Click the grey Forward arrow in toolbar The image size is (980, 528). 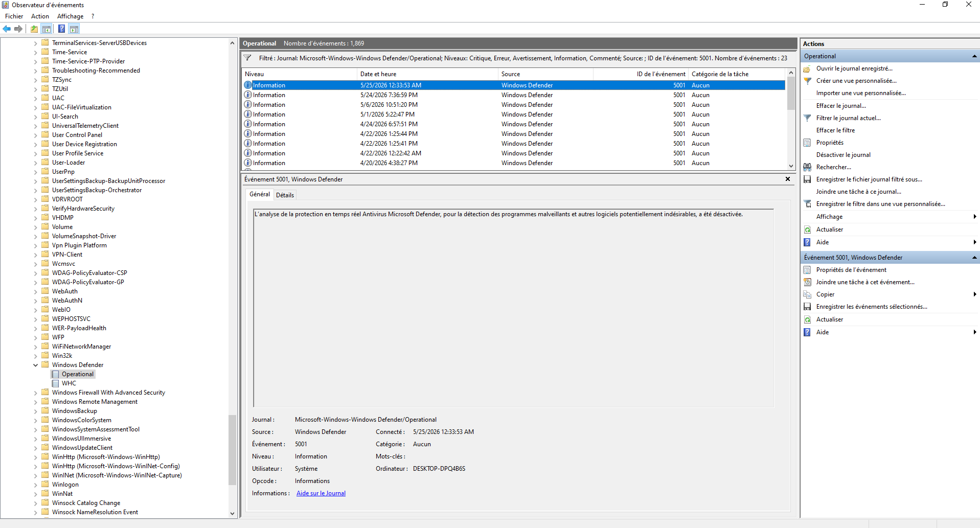coord(18,29)
